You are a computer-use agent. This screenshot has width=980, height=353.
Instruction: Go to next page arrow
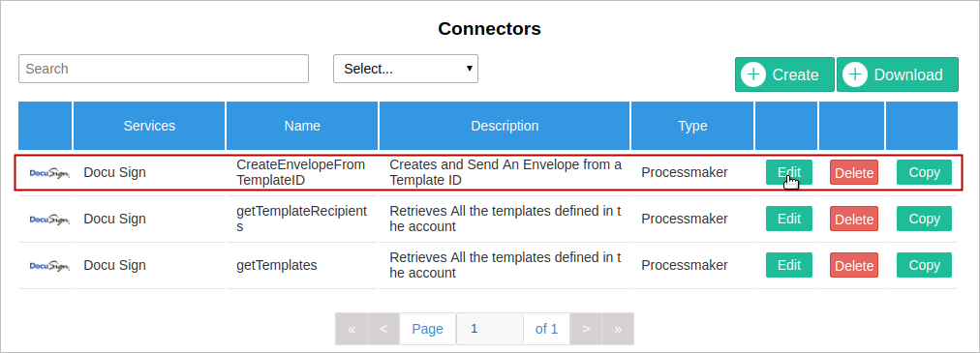(586, 329)
